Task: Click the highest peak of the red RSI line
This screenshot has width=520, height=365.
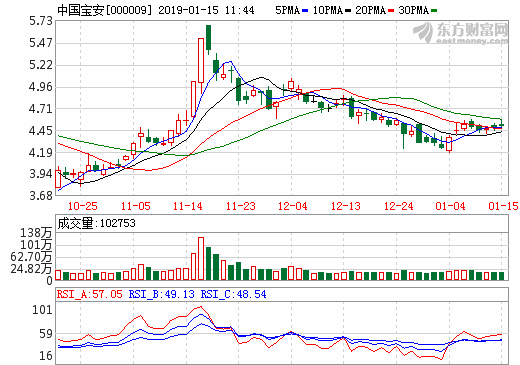Action: 201,307
